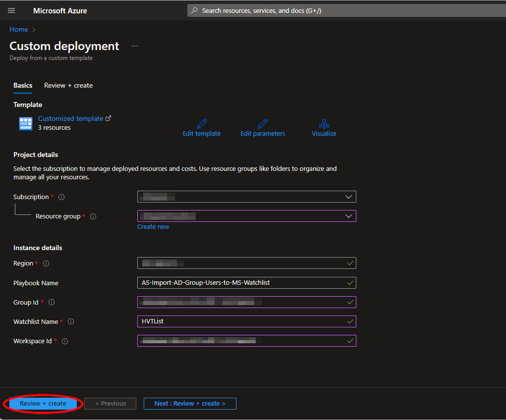Click the Playbook Name input field

coord(246,283)
